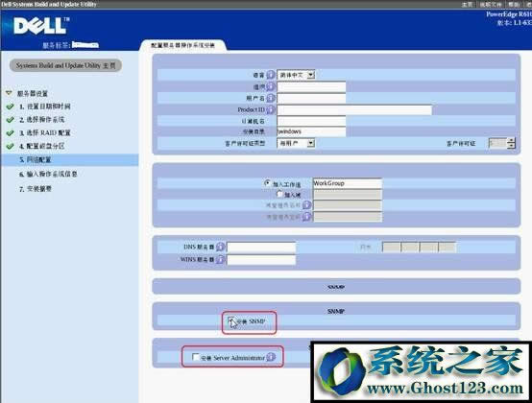
Task: Open the client license type dropdown
Action: [x=296, y=143]
